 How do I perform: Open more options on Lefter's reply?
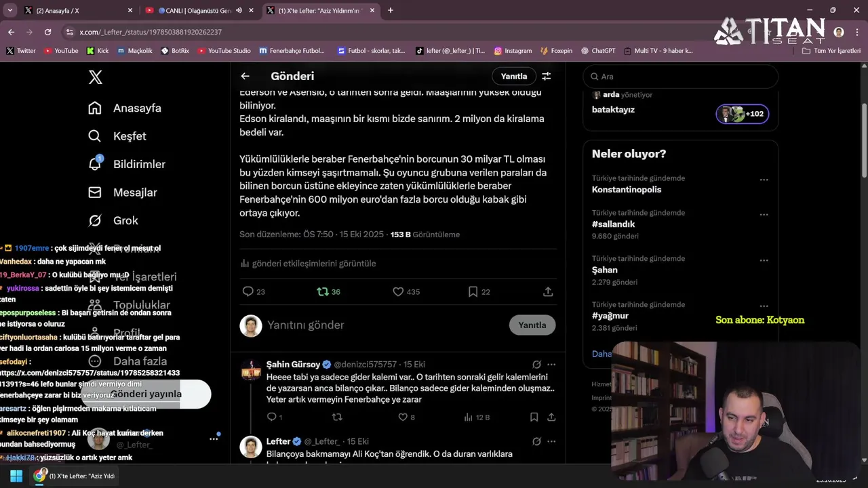pos(551,441)
